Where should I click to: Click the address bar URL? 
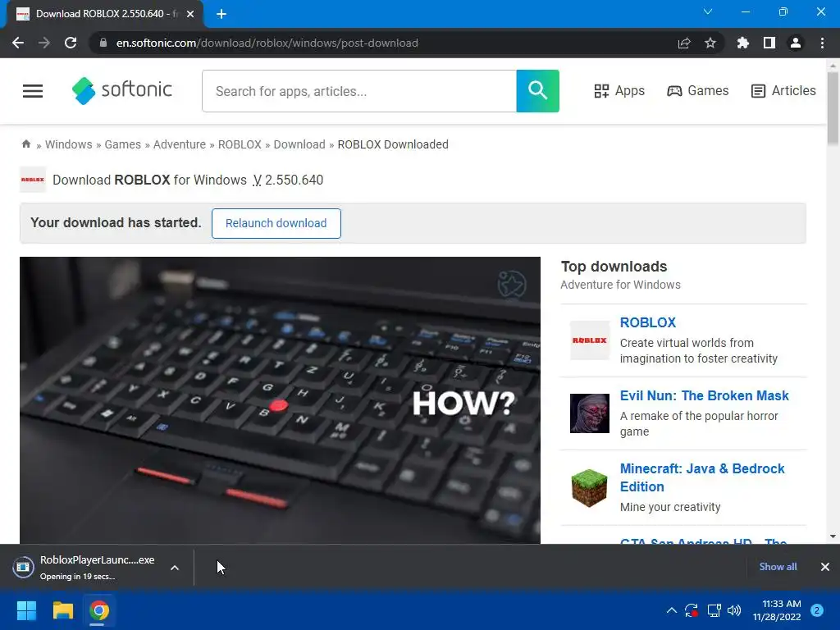(x=267, y=43)
